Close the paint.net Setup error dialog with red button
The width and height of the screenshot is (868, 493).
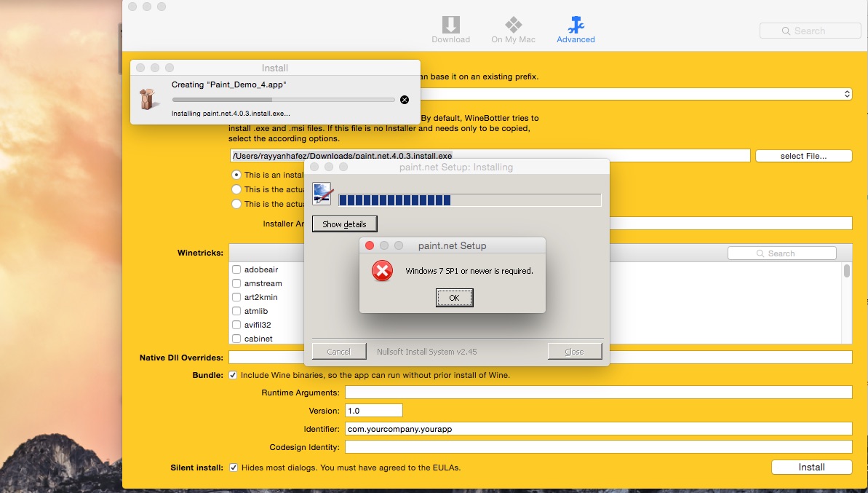370,245
